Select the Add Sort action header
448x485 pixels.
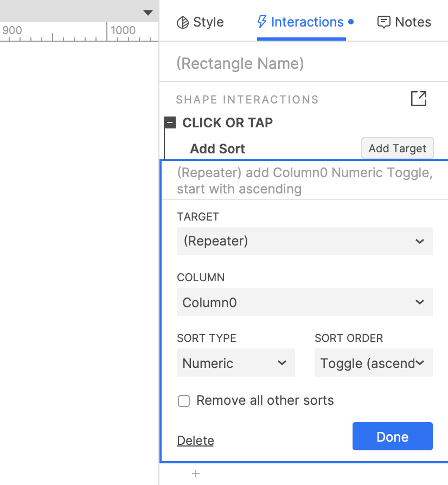(x=217, y=149)
